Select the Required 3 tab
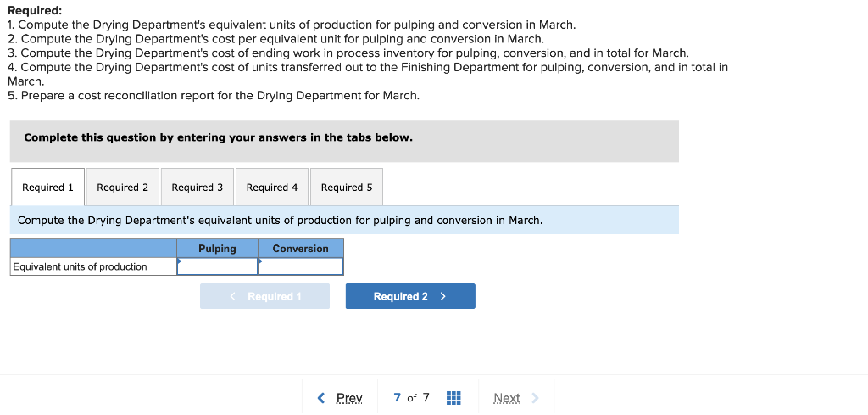The width and height of the screenshot is (868, 415). point(198,188)
